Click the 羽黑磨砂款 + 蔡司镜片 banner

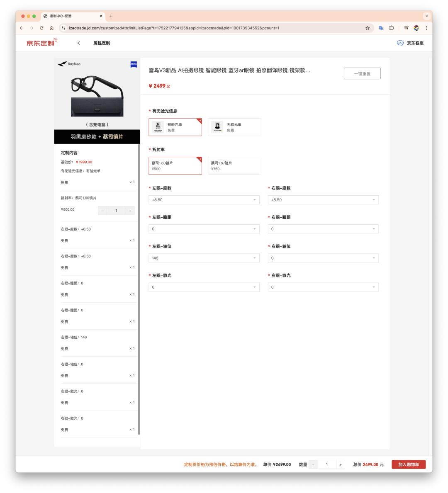coord(97,137)
